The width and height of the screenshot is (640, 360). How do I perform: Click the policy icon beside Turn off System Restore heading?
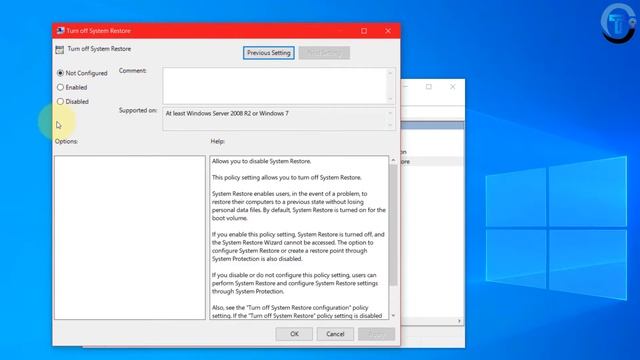(x=60, y=49)
